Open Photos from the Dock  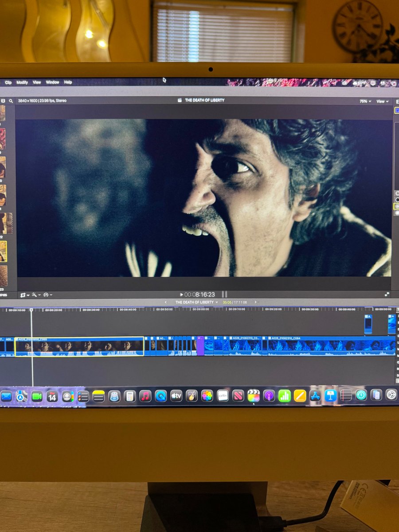coord(207,395)
